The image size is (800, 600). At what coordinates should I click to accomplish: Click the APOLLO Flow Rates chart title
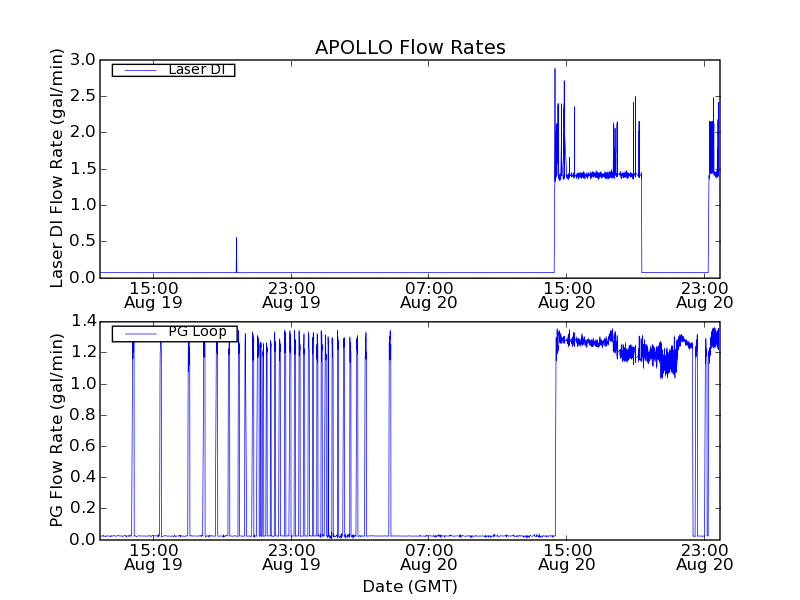410,47
